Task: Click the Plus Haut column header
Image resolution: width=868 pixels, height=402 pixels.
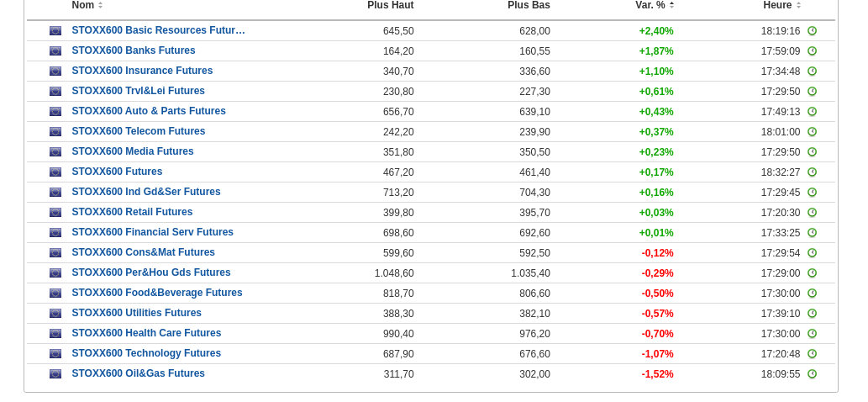Action: coord(390,5)
